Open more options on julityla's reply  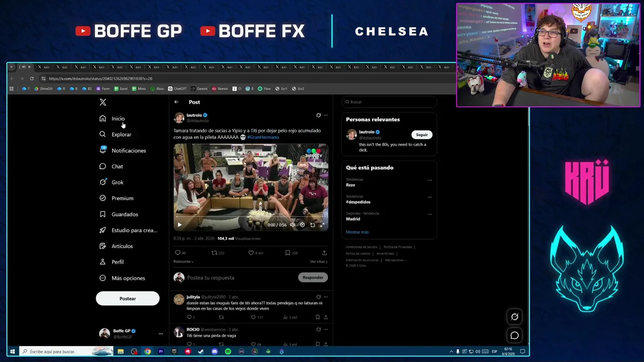tap(326, 297)
